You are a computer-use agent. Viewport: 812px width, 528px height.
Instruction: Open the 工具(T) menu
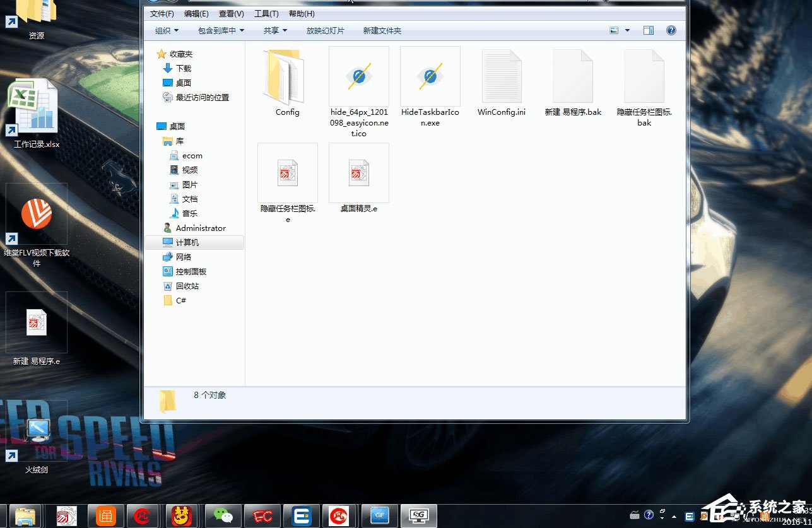pos(266,13)
